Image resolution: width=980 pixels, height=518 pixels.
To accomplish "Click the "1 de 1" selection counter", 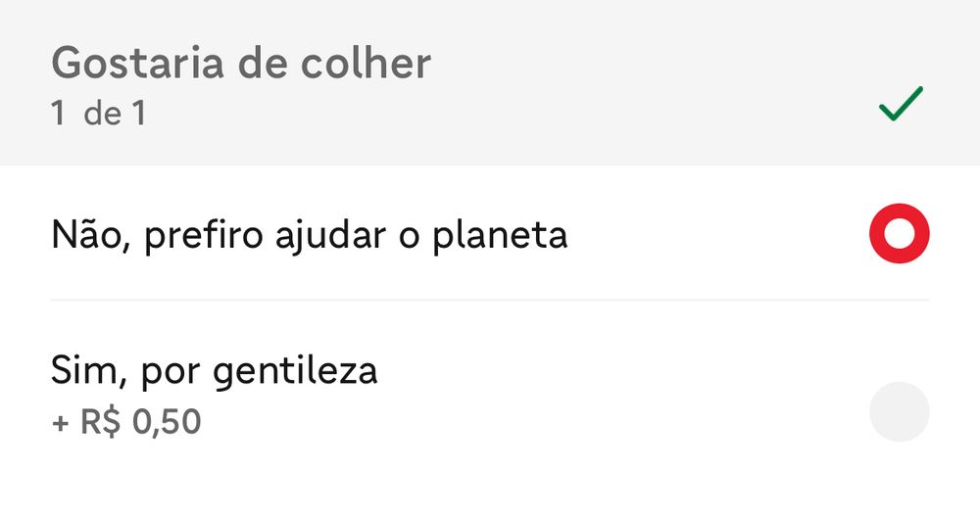I will pyautogui.click(x=98, y=114).
